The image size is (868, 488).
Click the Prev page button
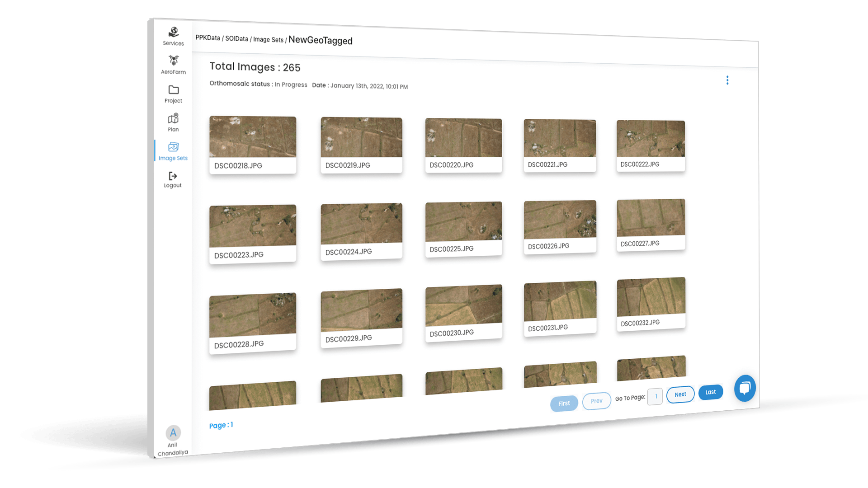[596, 401]
